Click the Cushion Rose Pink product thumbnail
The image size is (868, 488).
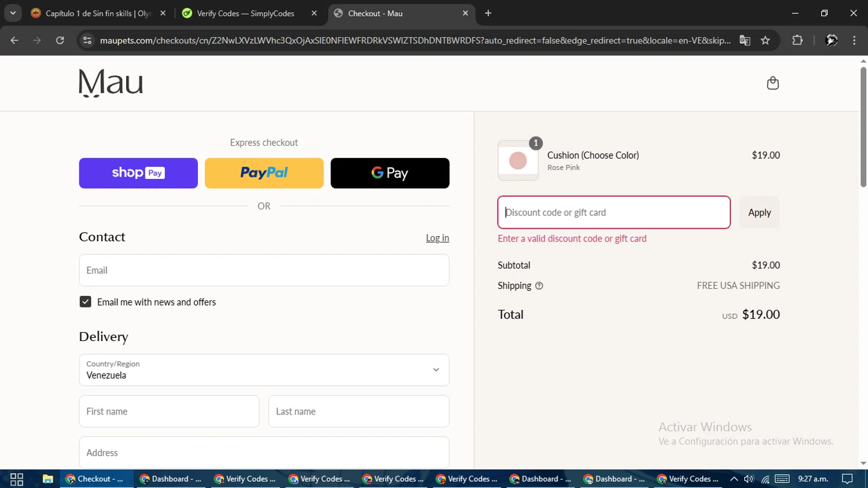pyautogui.click(x=518, y=160)
